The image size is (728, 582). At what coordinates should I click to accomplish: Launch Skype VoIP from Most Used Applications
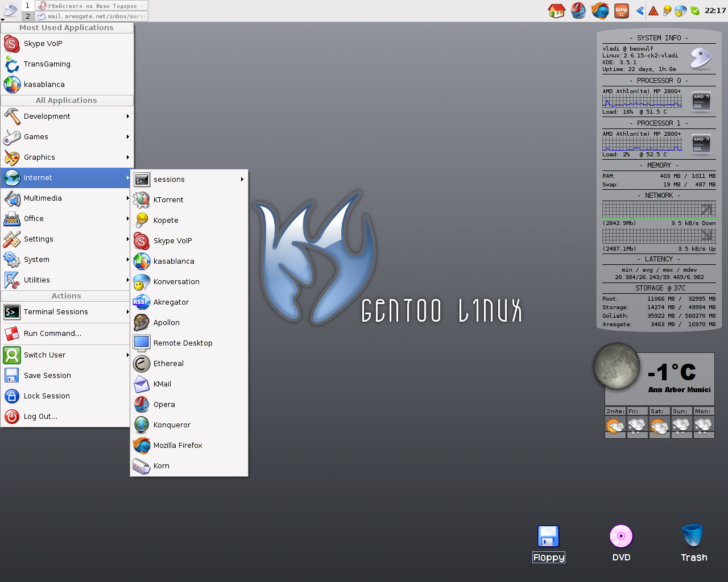(67, 44)
